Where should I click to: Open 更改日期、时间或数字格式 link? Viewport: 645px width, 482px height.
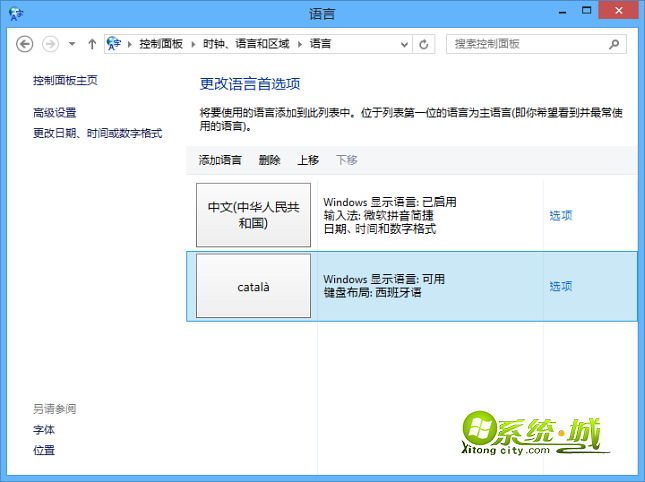97,133
